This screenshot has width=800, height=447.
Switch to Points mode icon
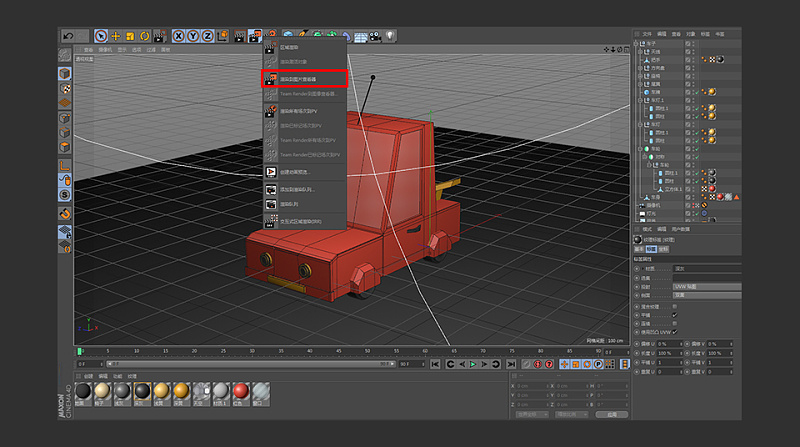point(65,118)
